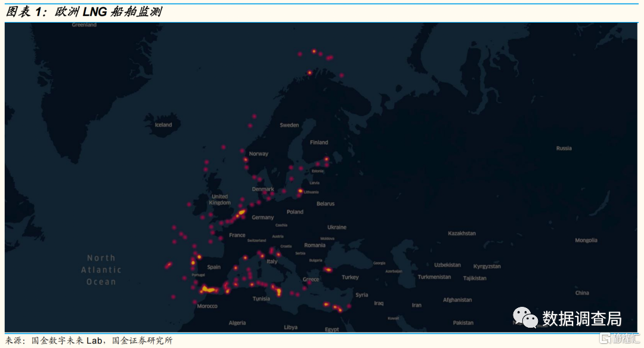Select the Turkey label on map
Image resolution: width=644 pixels, height=348 pixels.
pyautogui.click(x=350, y=278)
